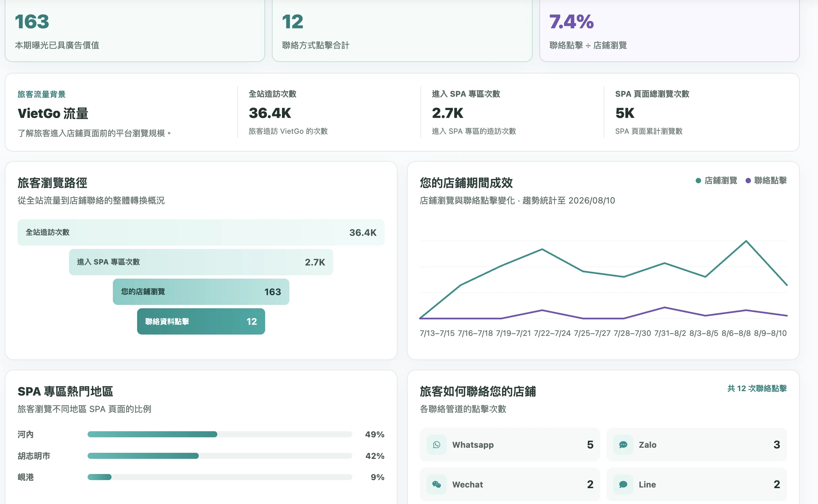
Task: Select the 聯絡資料點擊 funnel bar
Action: point(201,321)
